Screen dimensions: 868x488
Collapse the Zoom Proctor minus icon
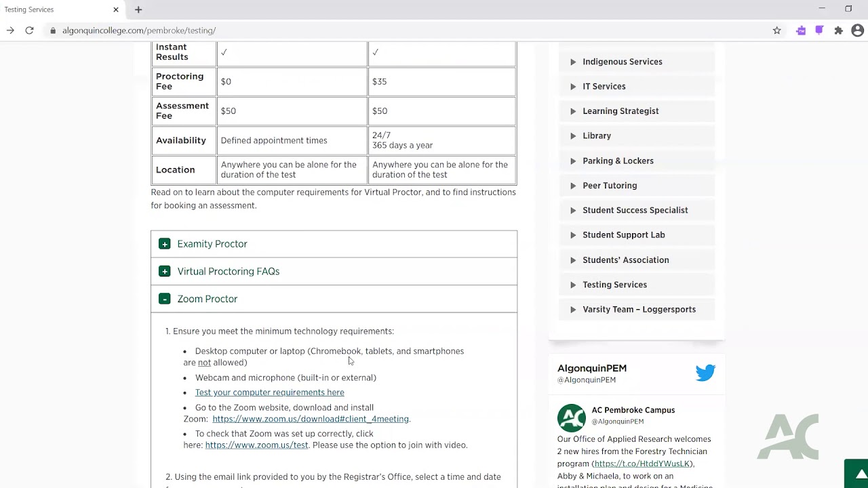click(x=164, y=299)
